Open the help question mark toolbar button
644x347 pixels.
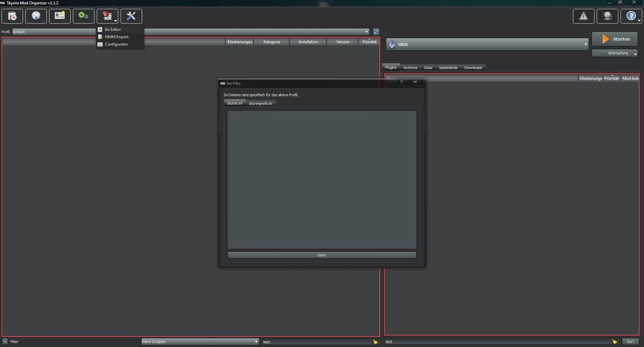pyautogui.click(x=631, y=16)
